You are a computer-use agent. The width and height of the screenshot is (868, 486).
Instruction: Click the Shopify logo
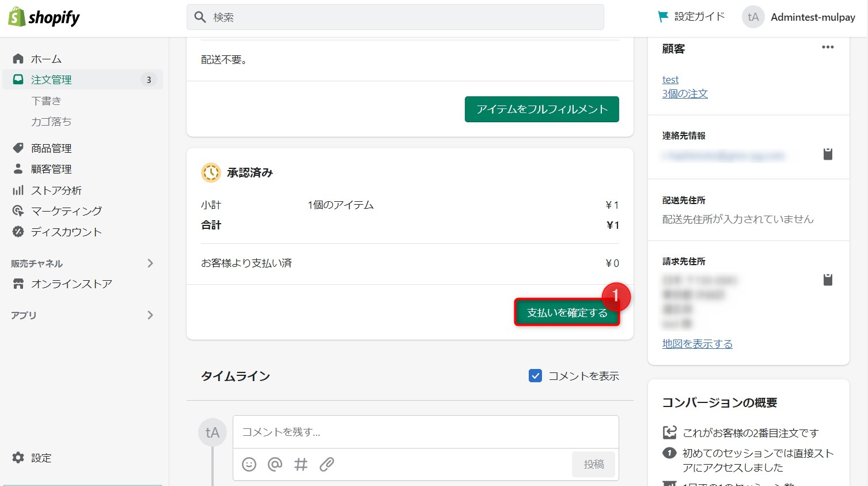pyautogui.click(x=44, y=17)
